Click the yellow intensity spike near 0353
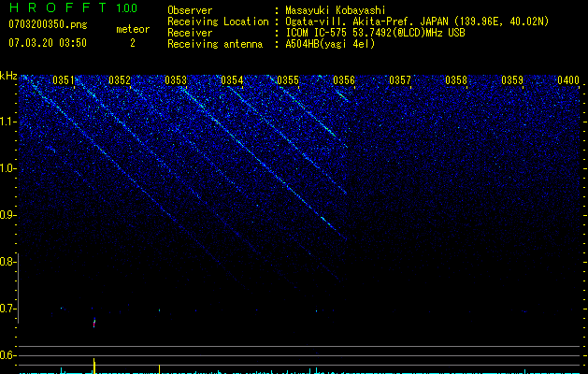Image resolution: width=588 pixels, height=374 pixels. [159, 369]
